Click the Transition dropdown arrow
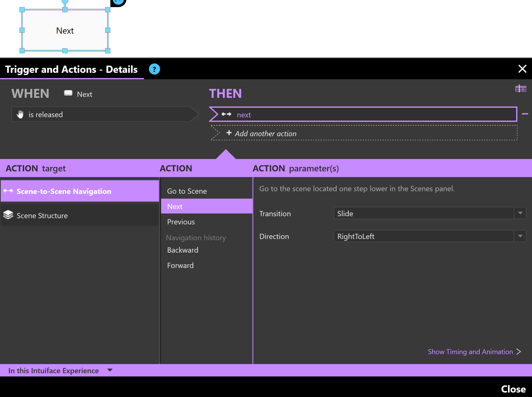 [x=520, y=213]
